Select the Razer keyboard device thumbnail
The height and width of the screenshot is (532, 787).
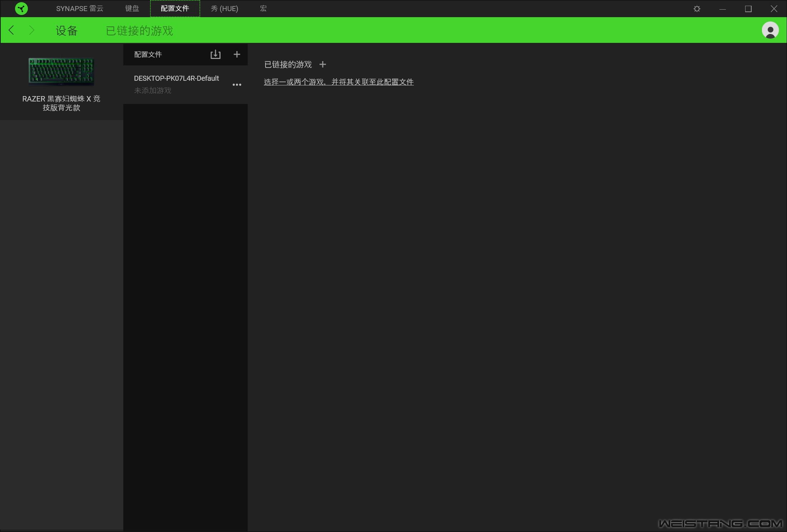[61, 71]
